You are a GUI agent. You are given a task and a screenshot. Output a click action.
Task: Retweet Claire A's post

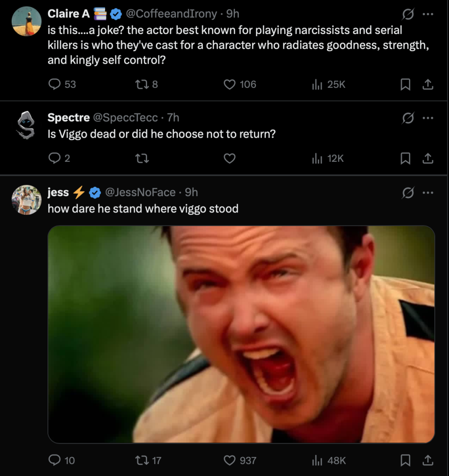(x=141, y=84)
